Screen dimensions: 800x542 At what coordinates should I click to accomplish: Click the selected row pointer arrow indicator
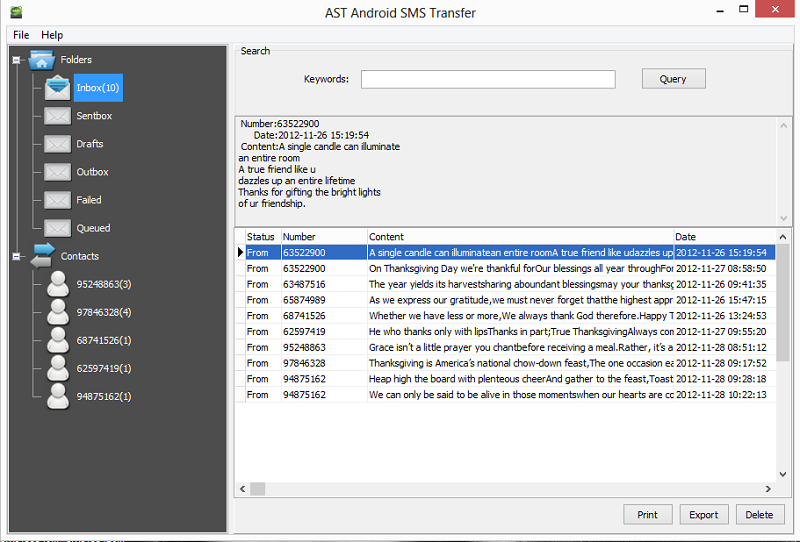[x=240, y=252]
